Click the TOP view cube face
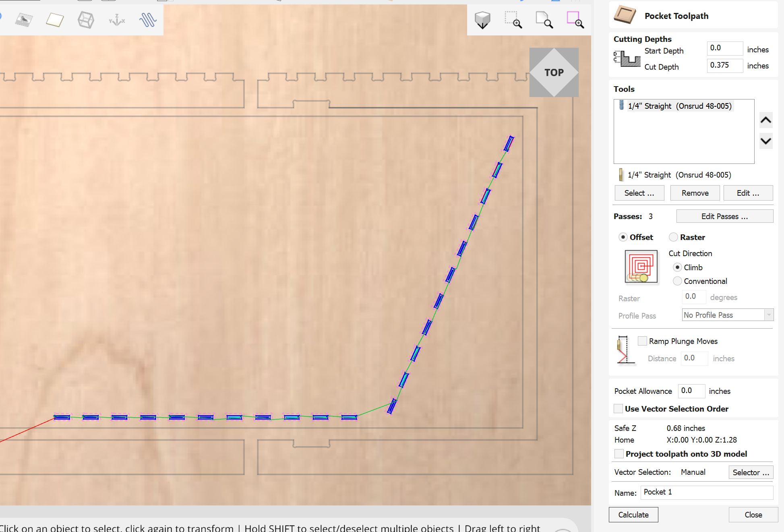 554,72
